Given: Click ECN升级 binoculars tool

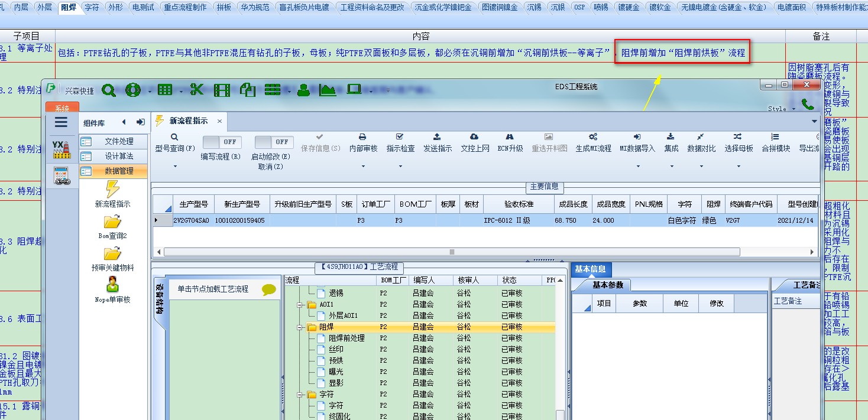Looking at the screenshot, I should (x=510, y=142).
